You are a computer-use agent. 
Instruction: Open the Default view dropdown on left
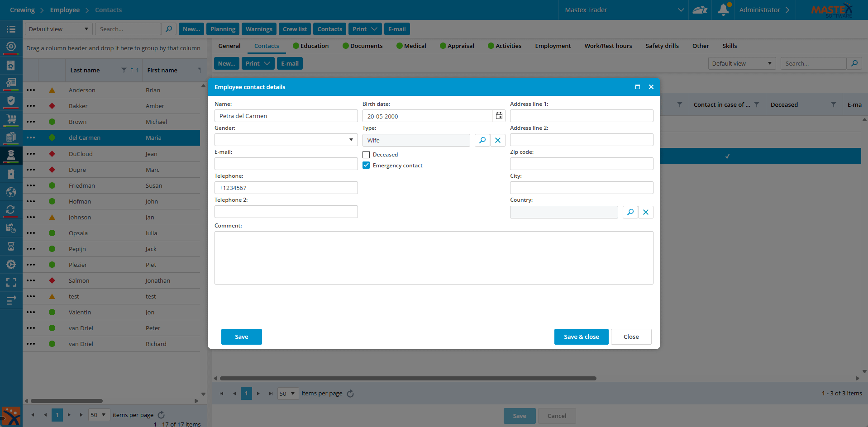click(58, 29)
